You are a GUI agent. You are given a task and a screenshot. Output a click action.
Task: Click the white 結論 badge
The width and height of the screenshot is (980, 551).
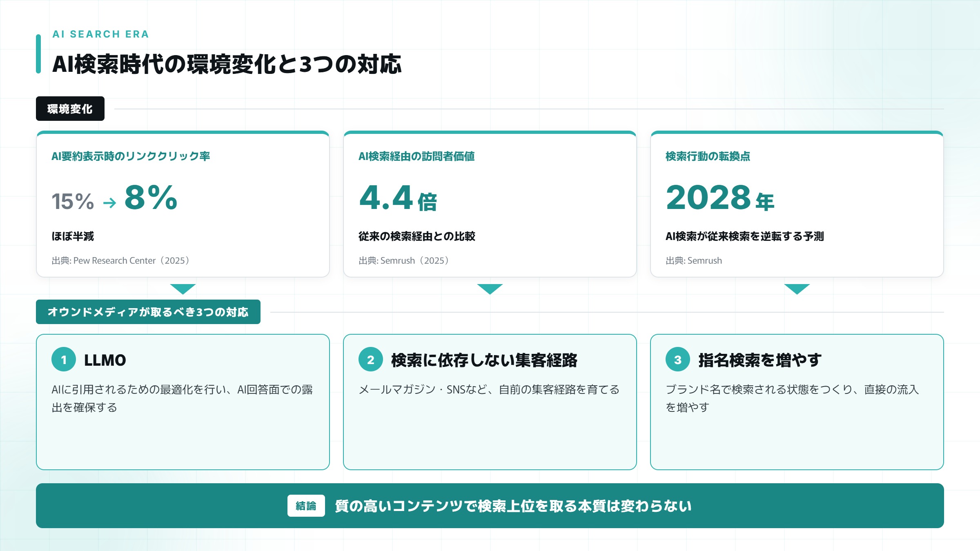point(306,506)
